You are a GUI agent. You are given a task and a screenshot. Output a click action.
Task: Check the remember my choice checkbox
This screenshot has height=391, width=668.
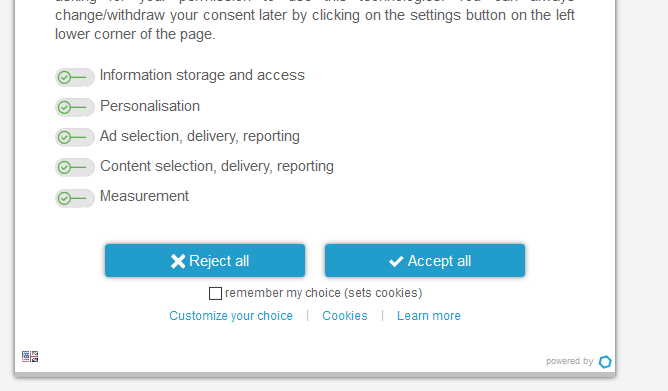215,293
